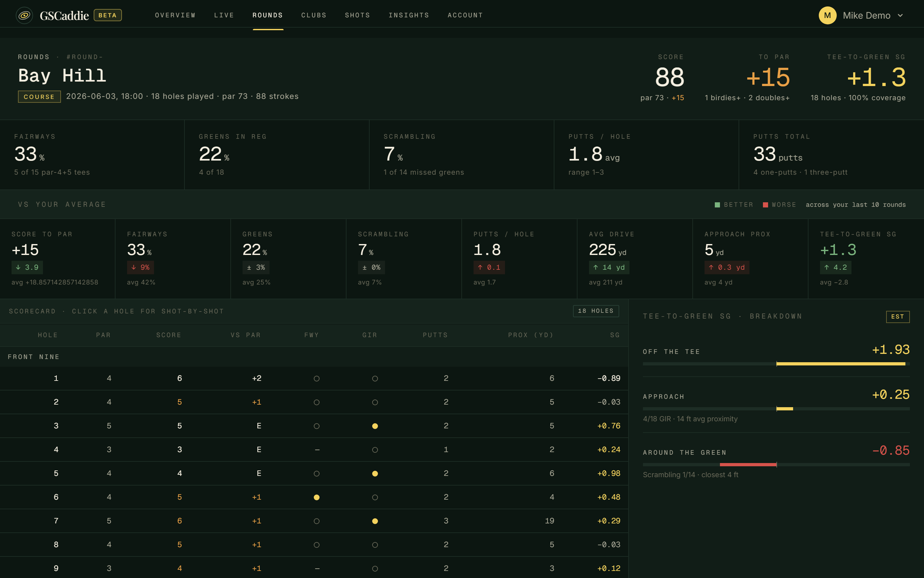Image resolution: width=924 pixels, height=578 pixels.
Task: Click the empty fairway circle on hole 1
Action: click(x=317, y=379)
